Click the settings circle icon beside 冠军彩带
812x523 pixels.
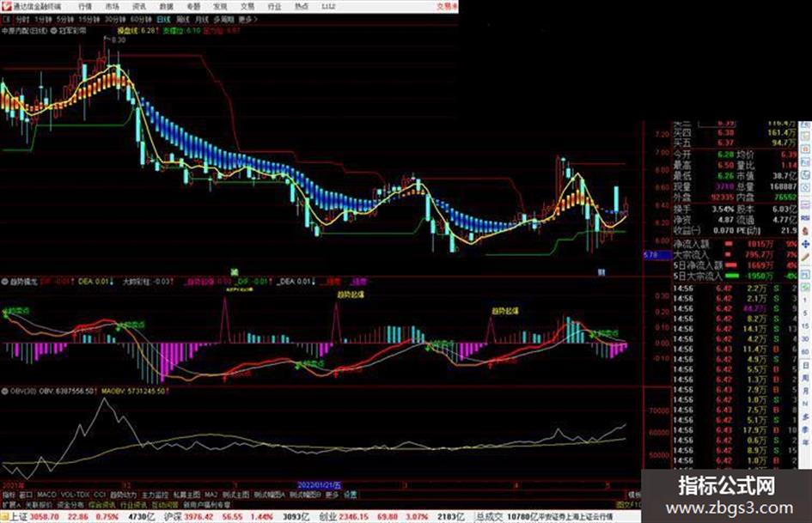coord(52,31)
